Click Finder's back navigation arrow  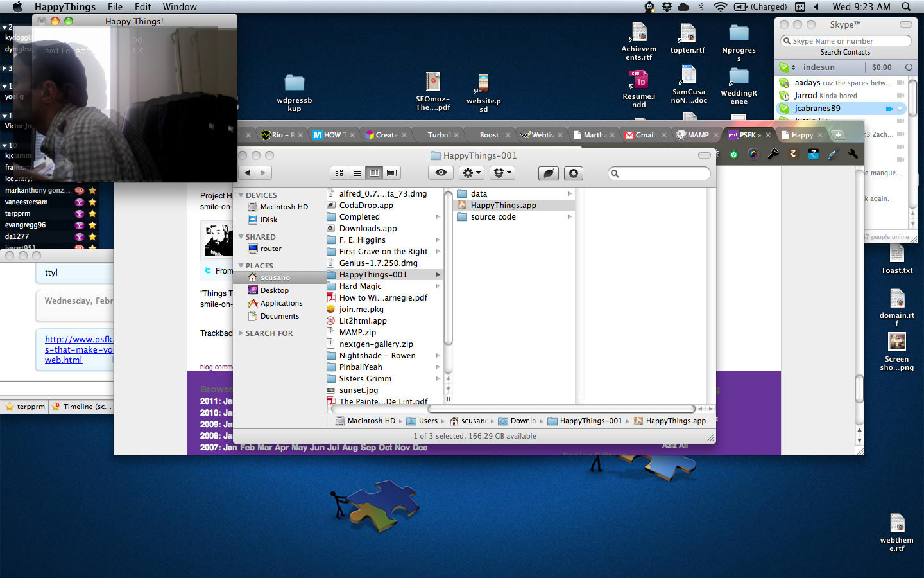pyautogui.click(x=247, y=173)
